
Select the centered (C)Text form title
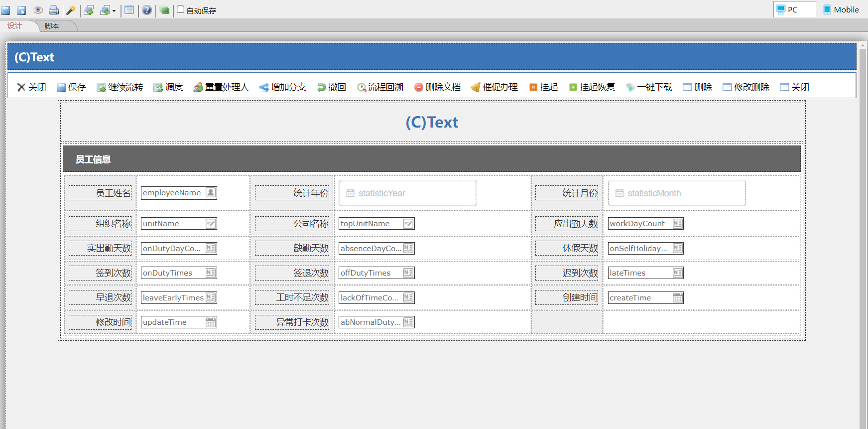pyautogui.click(x=432, y=122)
